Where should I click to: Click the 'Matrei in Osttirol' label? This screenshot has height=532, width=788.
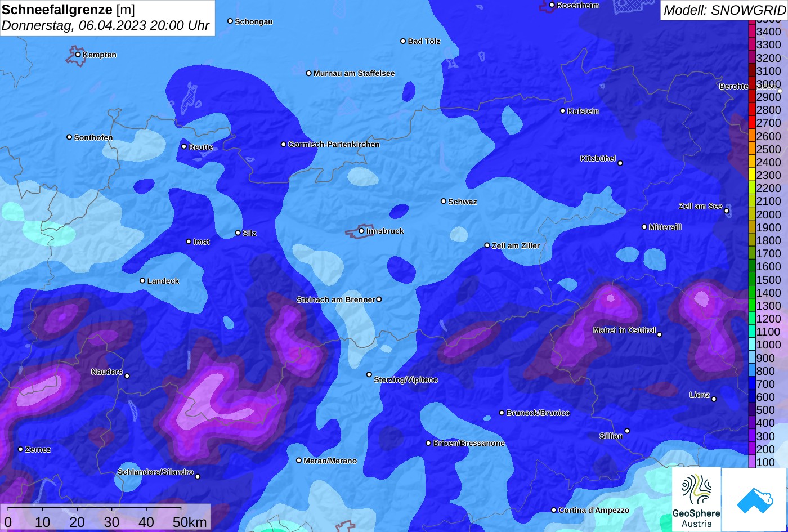pyautogui.click(x=624, y=330)
